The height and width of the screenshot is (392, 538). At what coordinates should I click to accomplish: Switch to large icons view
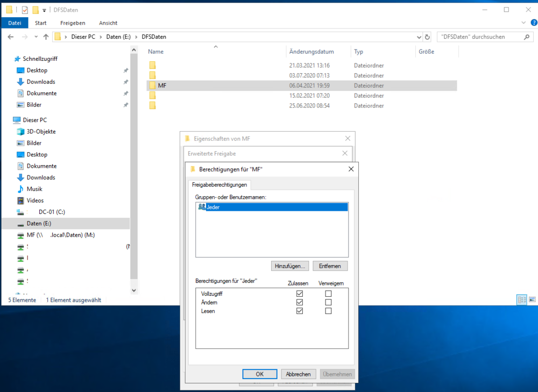coord(532,300)
